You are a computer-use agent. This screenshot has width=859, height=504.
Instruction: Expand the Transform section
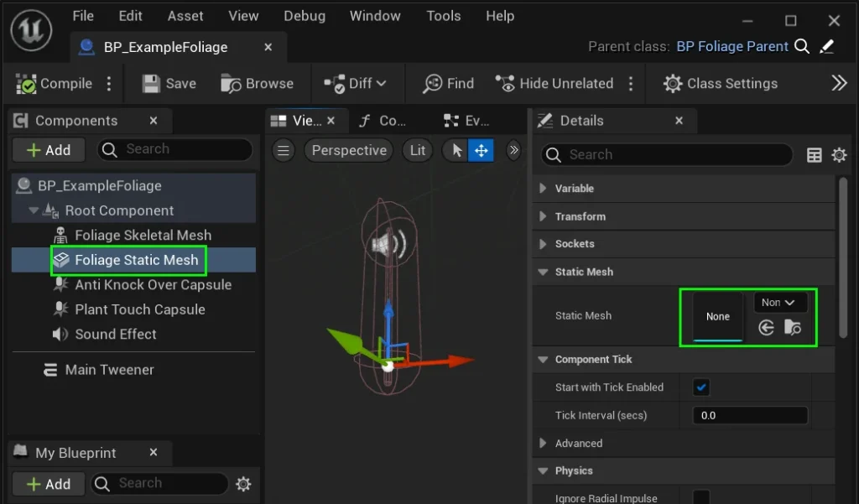click(543, 216)
